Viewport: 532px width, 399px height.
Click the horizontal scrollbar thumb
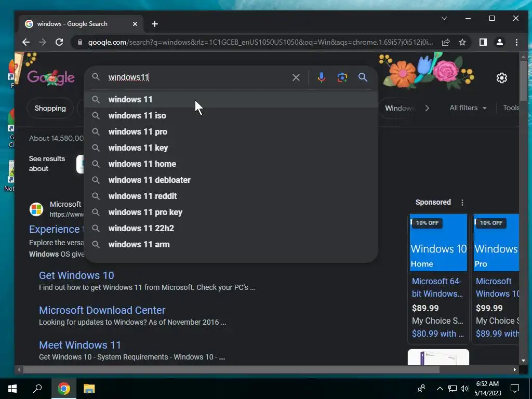231,369
